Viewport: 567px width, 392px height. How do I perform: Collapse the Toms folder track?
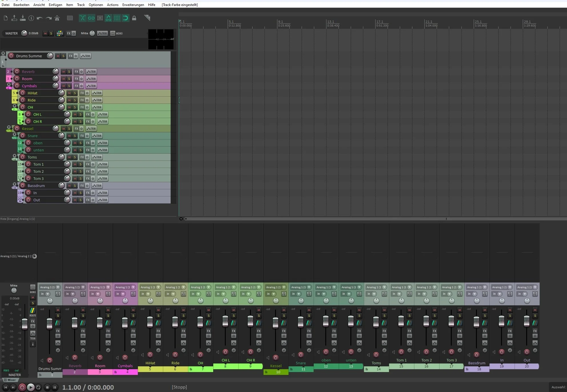point(15,156)
